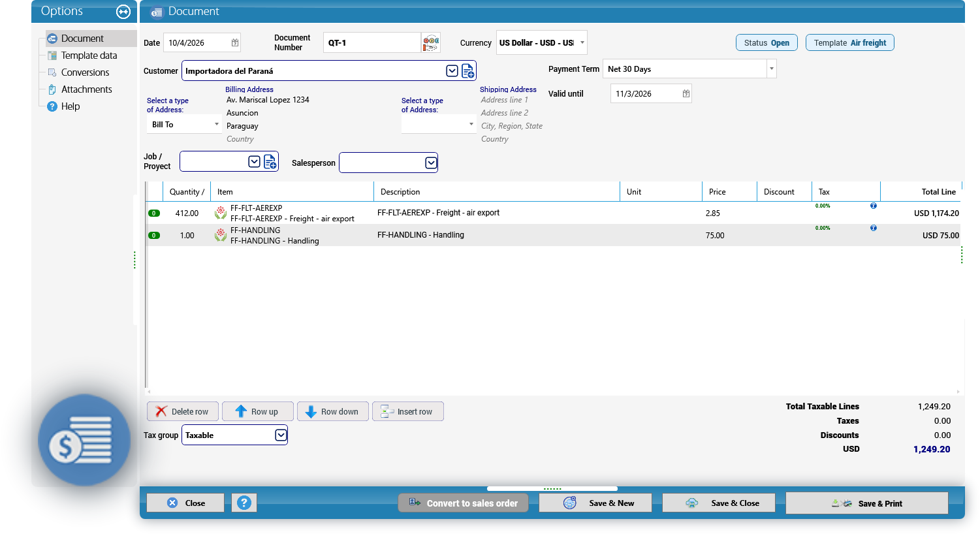Viewport: 980px width, 534px height.
Task: Click the help question mark button
Action: pyautogui.click(x=244, y=503)
